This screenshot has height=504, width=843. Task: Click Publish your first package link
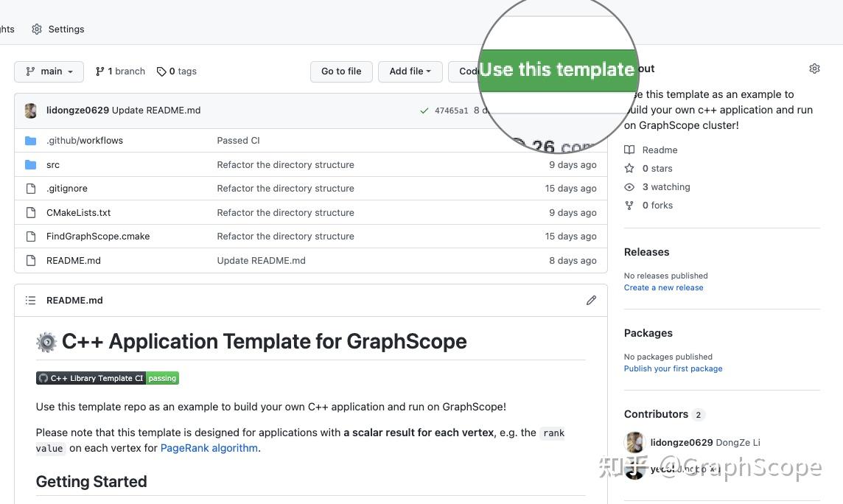coord(673,369)
